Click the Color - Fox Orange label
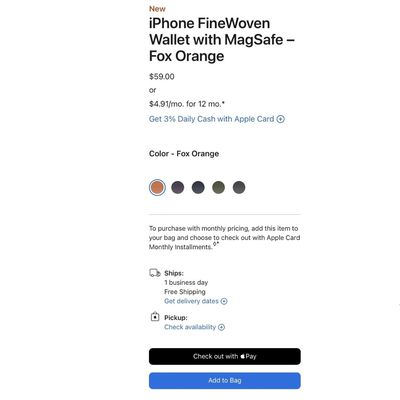The width and height of the screenshot is (400, 400). tap(184, 154)
